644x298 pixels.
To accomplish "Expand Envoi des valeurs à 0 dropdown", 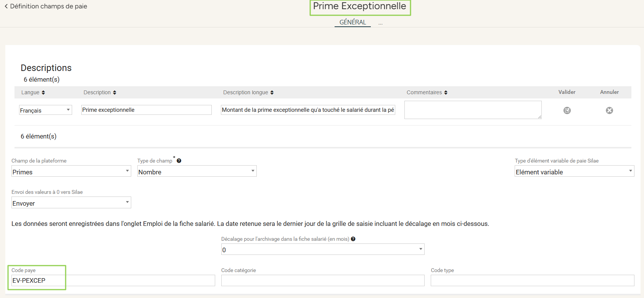I will (x=71, y=203).
